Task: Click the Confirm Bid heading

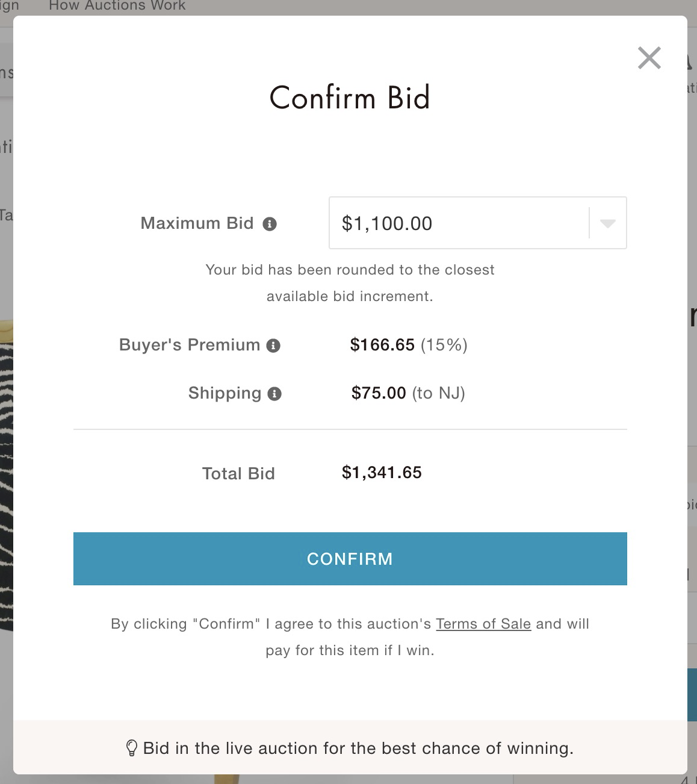Action: click(350, 98)
